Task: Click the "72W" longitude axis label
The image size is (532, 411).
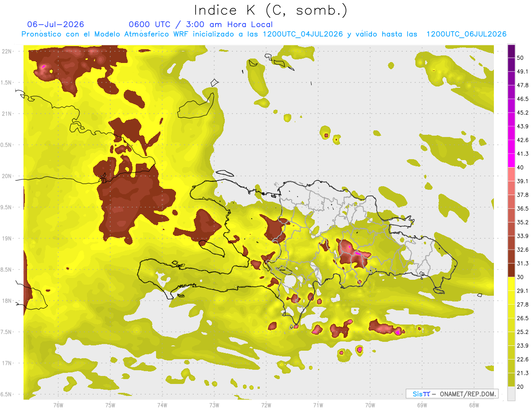Action: pos(266,405)
